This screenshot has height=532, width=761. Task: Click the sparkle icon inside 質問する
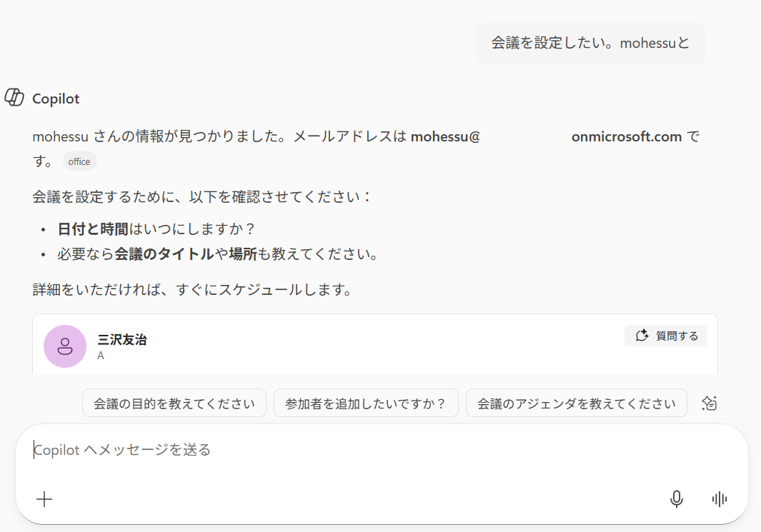click(x=642, y=336)
